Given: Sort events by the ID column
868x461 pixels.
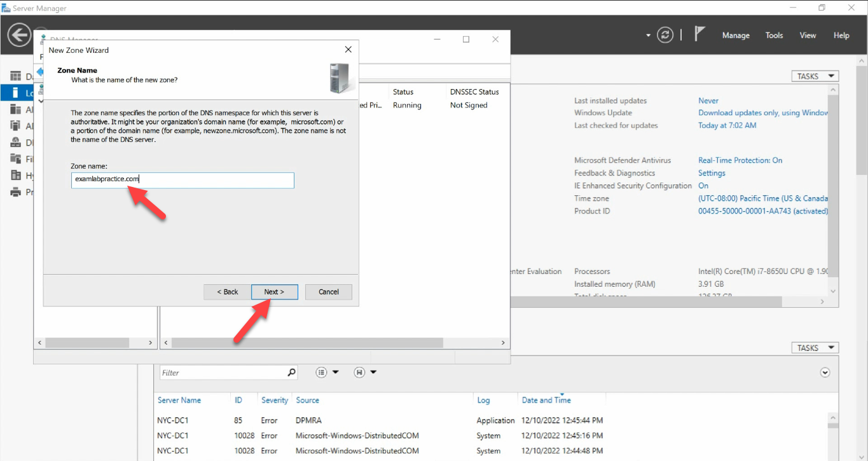Looking at the screenshot, I should pyautogui.click(x=238, y=400).
